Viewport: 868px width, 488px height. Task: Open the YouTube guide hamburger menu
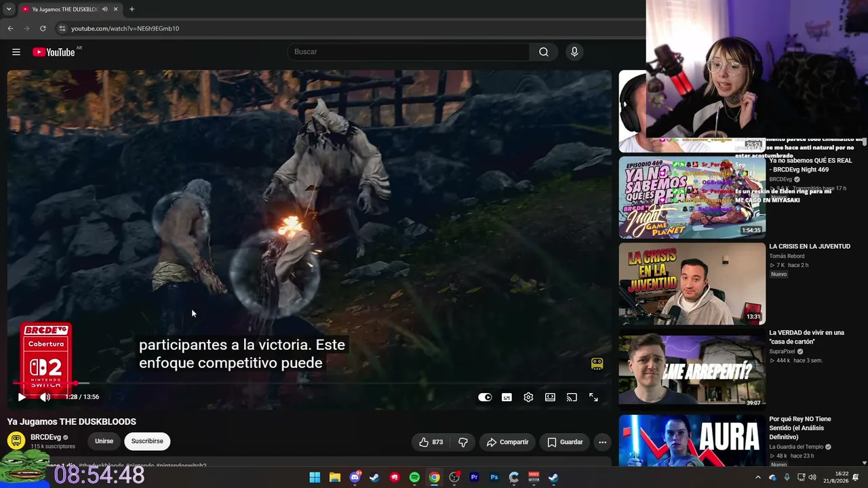click(16, 52)
